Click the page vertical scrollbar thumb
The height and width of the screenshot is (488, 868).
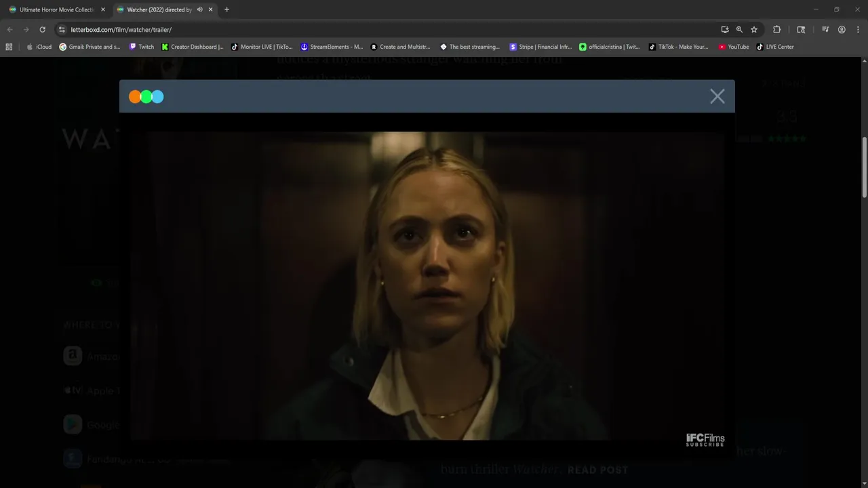pos(865,167)
